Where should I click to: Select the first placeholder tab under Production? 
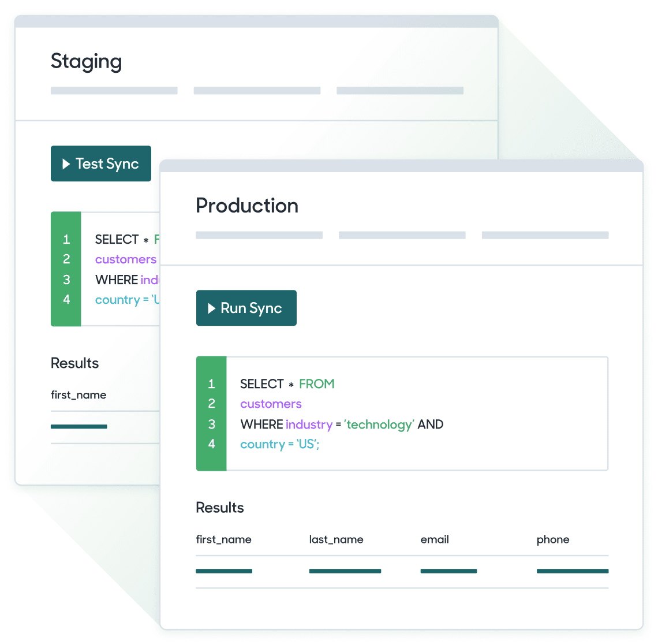tap(259, 235)
